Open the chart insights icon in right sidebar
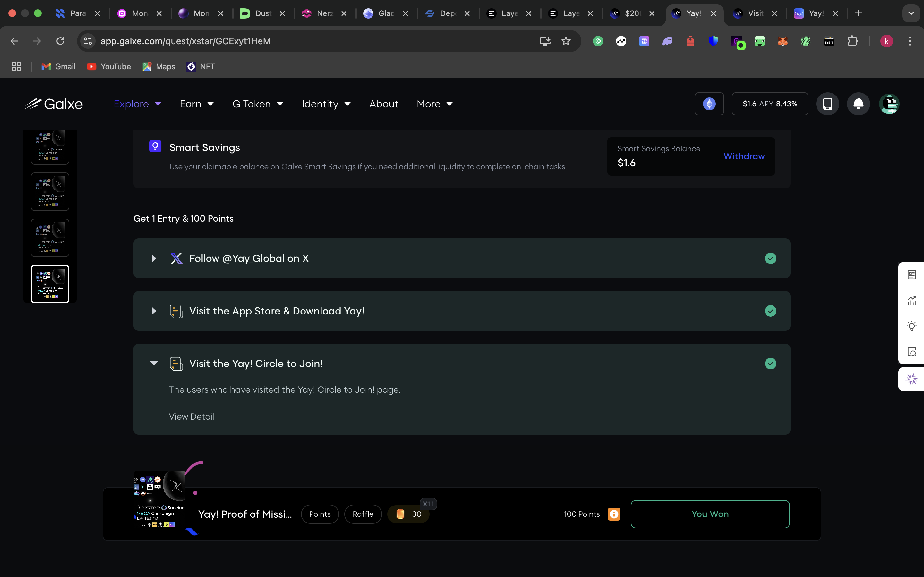Screen dimensions: 924x577 tap(912, 300)
